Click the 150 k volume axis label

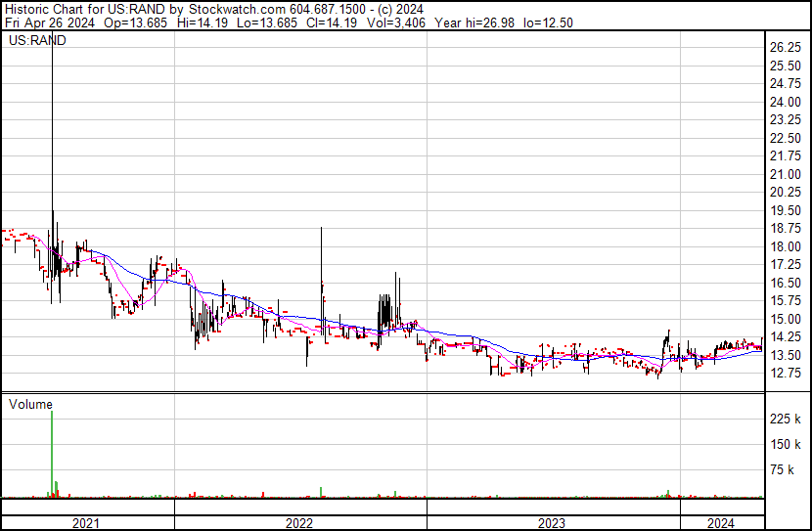786,445
